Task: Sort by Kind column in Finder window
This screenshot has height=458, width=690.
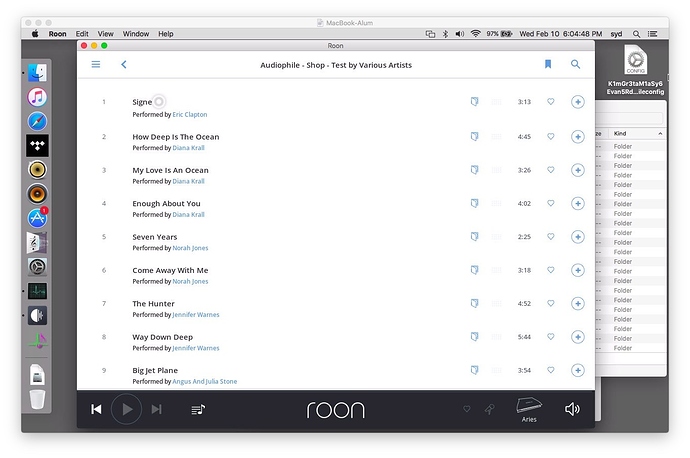Action: pos(636,133)
